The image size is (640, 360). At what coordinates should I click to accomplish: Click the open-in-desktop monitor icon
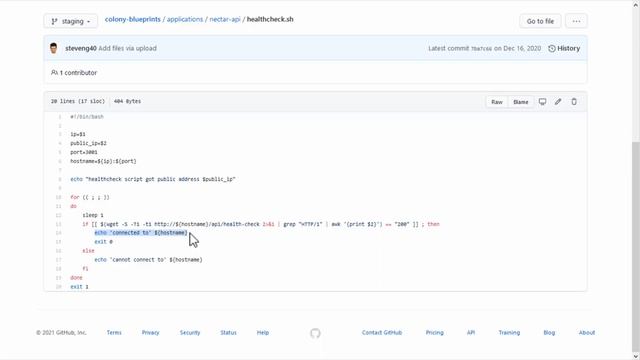[542, 102]
